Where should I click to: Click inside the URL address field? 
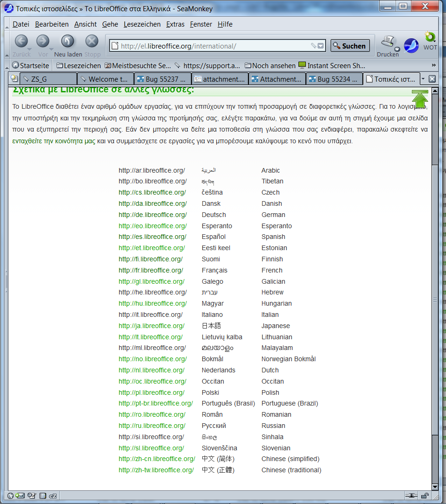(x=210, y=46)
